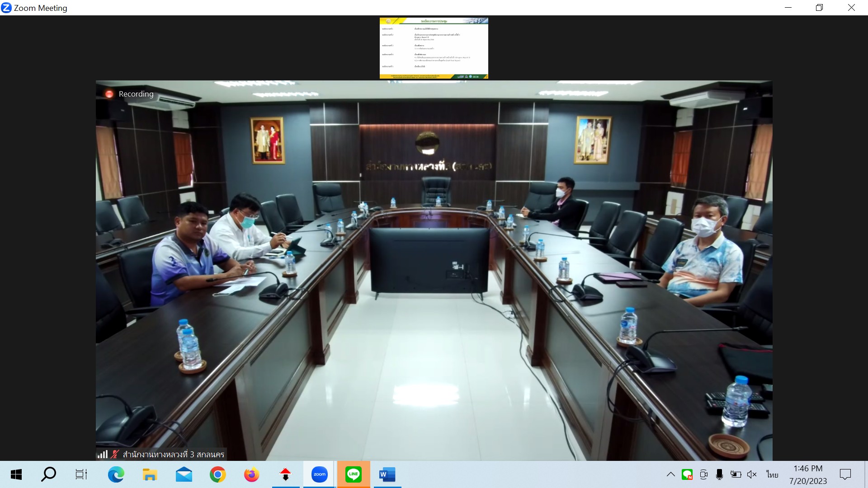Toggle Thai input language indicator
Screen dimensions: 868x488
click(x=772, y=474)
